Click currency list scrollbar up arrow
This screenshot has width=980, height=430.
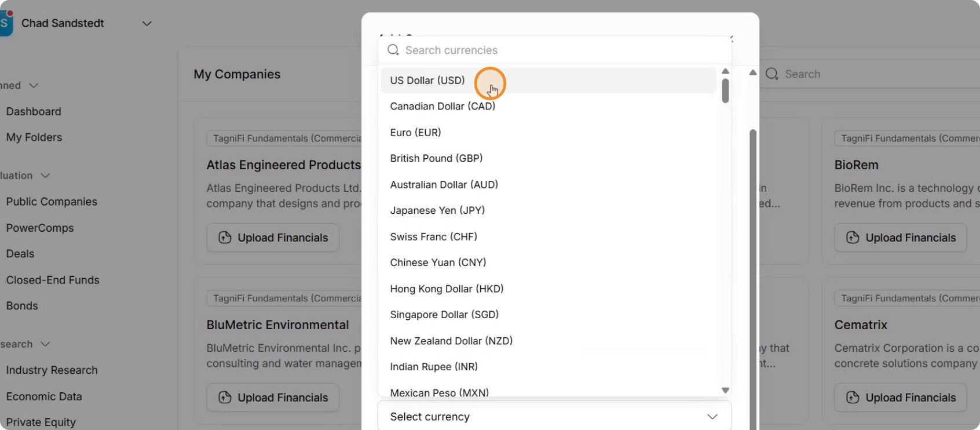725,71
